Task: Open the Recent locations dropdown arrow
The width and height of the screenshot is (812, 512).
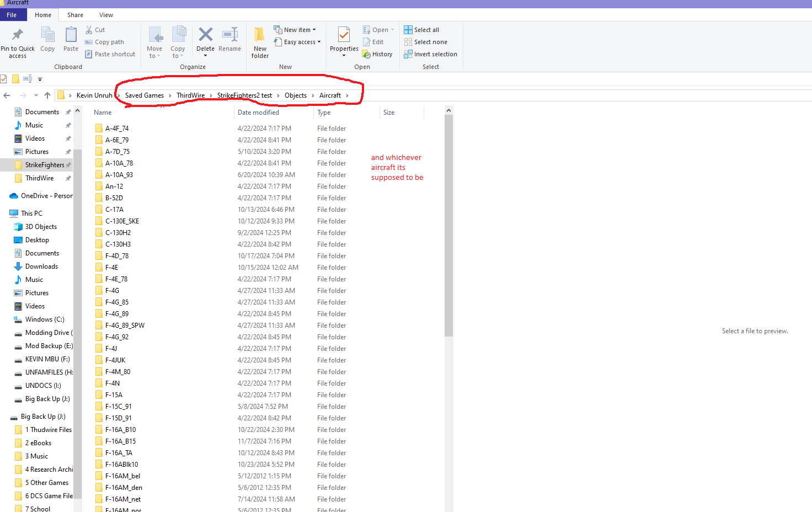Action: (36, 95)
